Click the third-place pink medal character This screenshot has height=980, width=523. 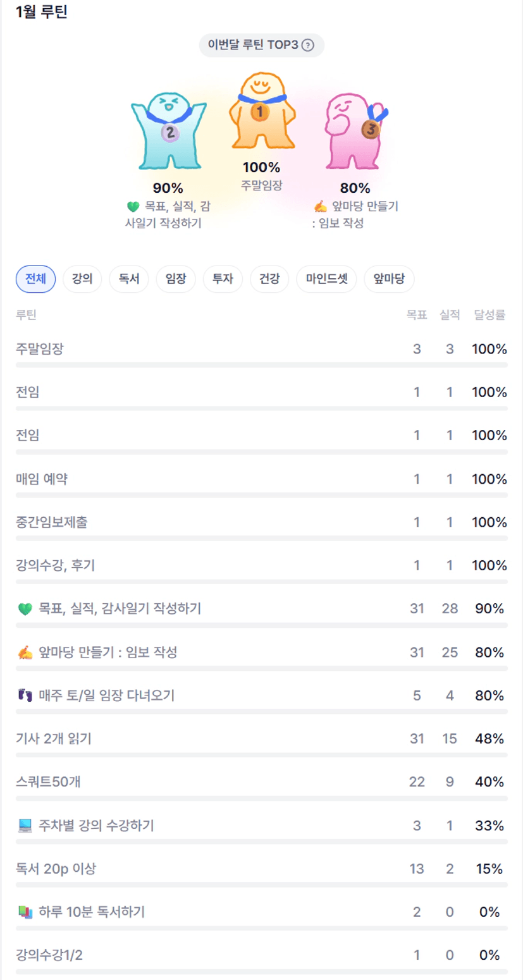[x=355, y=132]
